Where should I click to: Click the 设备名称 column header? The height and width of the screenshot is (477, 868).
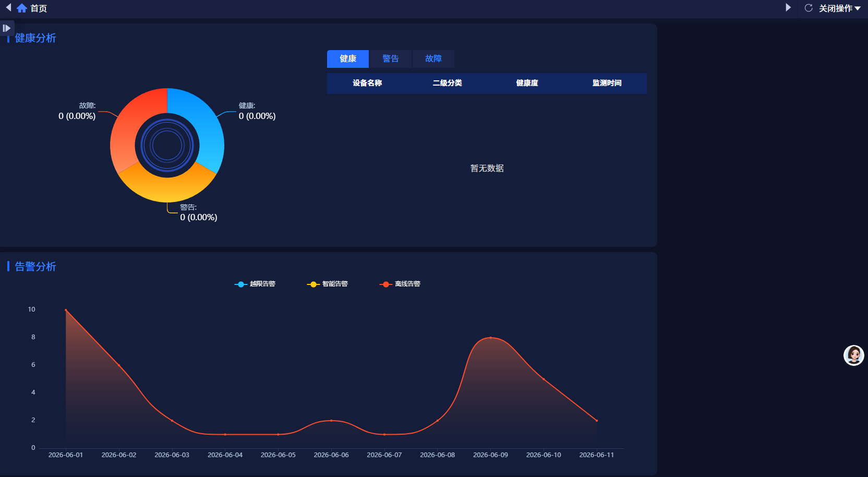[x=367, y=83]
